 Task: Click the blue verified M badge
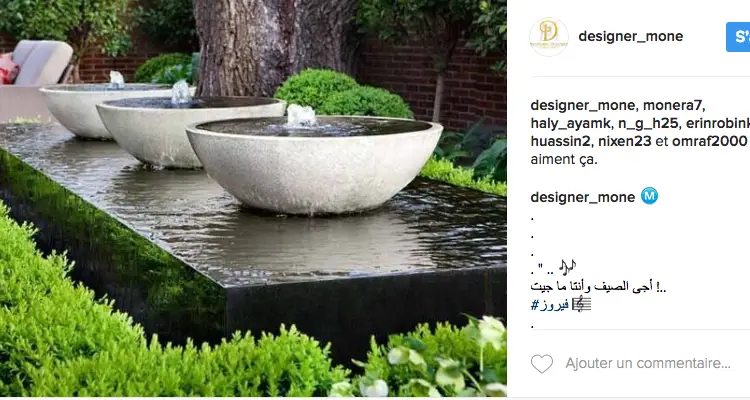[649, 196]
